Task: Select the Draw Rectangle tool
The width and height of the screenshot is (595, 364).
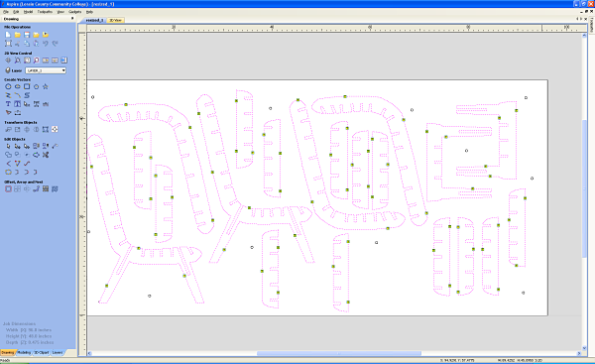Action: pyautogui.click(x=27, y=87)
